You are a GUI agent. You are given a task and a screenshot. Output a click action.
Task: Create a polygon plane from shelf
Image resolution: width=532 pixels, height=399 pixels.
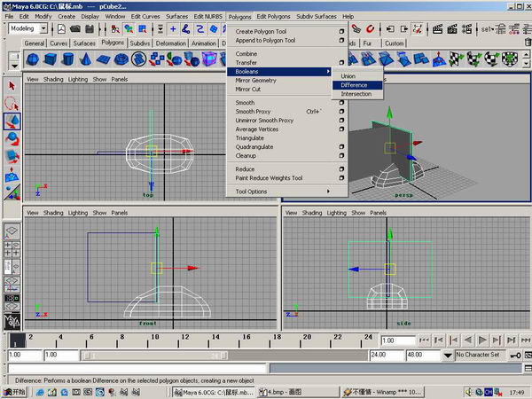coord(103,59)
